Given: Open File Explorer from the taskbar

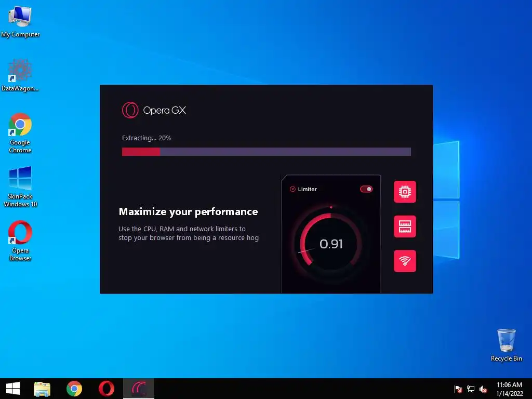Looking at the screenshot, I should coord(42,389).
